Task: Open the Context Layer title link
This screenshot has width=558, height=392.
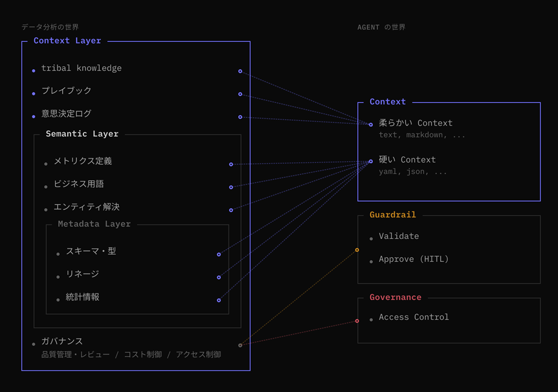Action: tap(67, 40)
